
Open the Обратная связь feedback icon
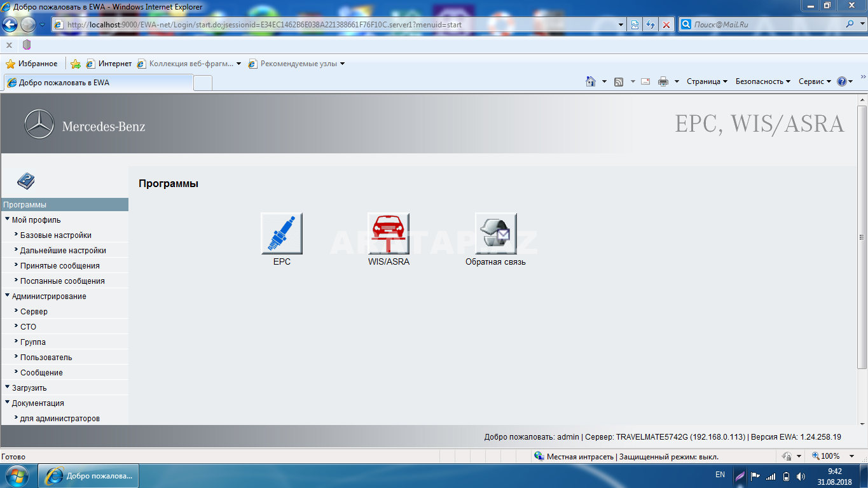495,234
